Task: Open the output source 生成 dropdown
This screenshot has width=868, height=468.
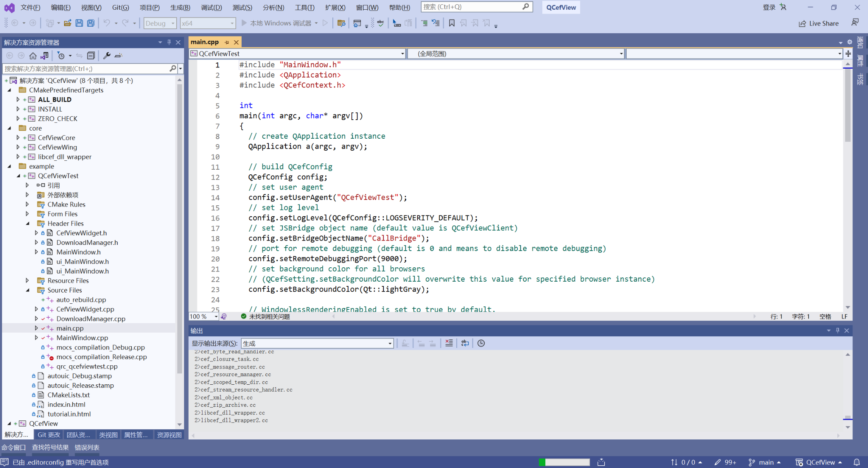Action: click(317, 343)
